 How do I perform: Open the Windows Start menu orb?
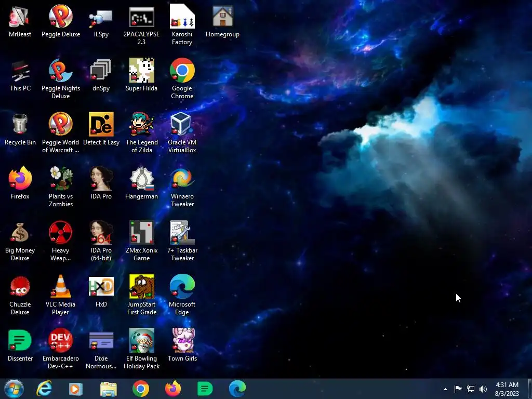click(x=14, y=389)
